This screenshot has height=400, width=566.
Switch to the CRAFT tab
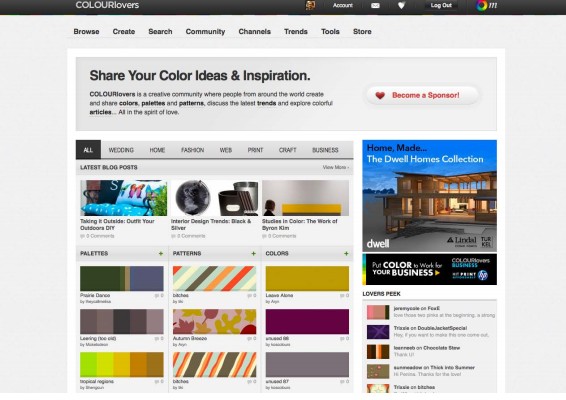[x=287, y=150]
